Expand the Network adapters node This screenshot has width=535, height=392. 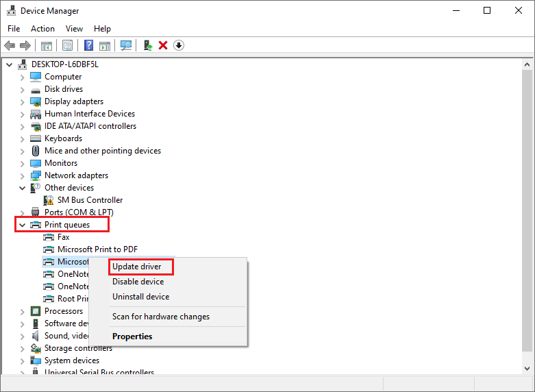click(x=22, y=175)
